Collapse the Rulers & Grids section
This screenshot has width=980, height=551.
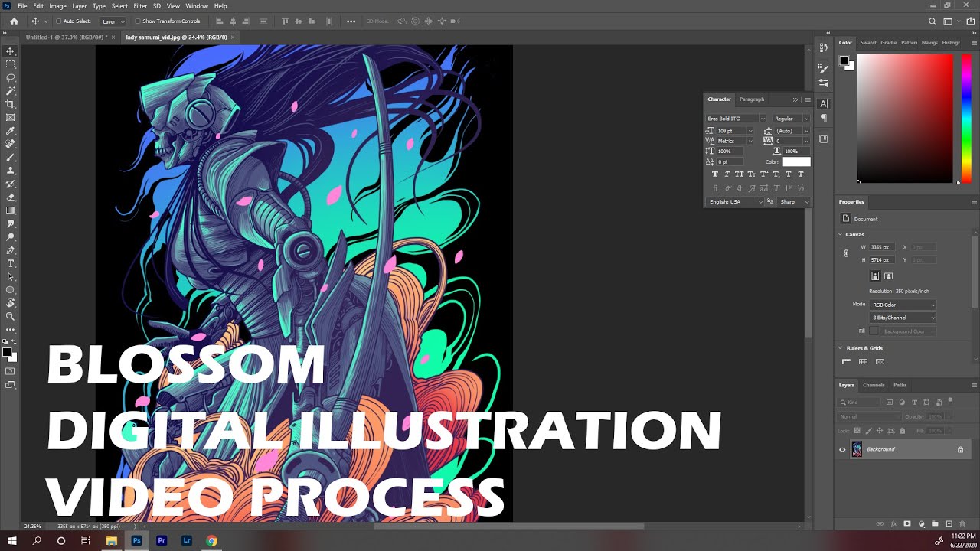pos(840,348)
